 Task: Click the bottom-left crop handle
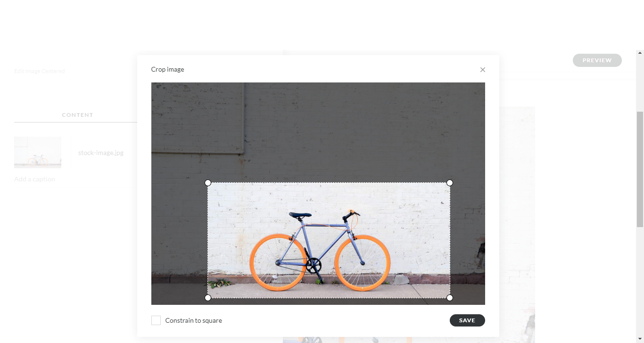tap(208, 298)
